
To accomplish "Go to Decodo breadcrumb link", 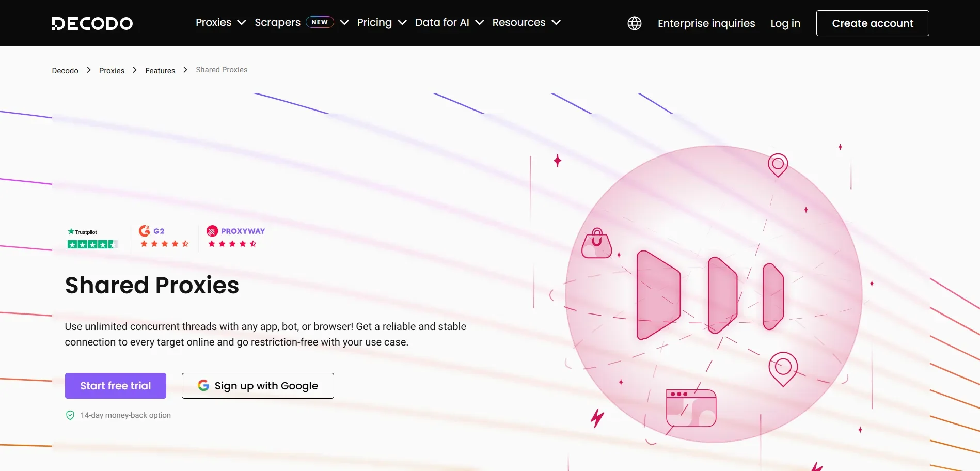I will (65, 71).
